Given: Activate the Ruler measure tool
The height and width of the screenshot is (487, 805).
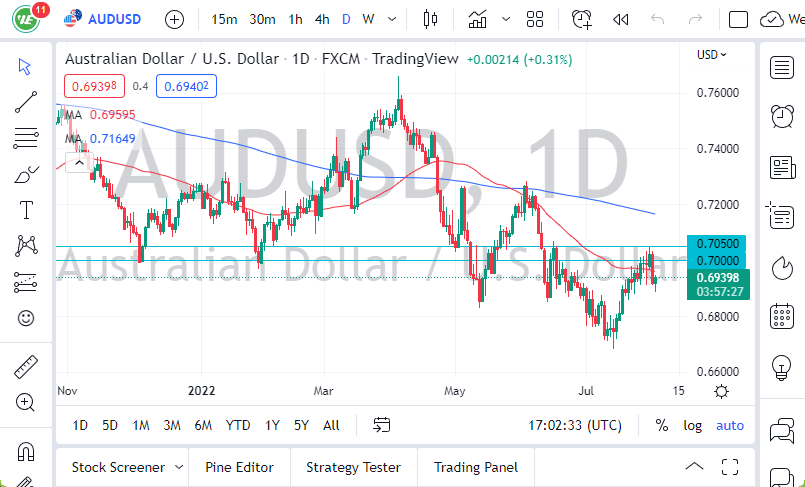Looking at the screenshot, I should pyautogui.click(x=26, y=367).
